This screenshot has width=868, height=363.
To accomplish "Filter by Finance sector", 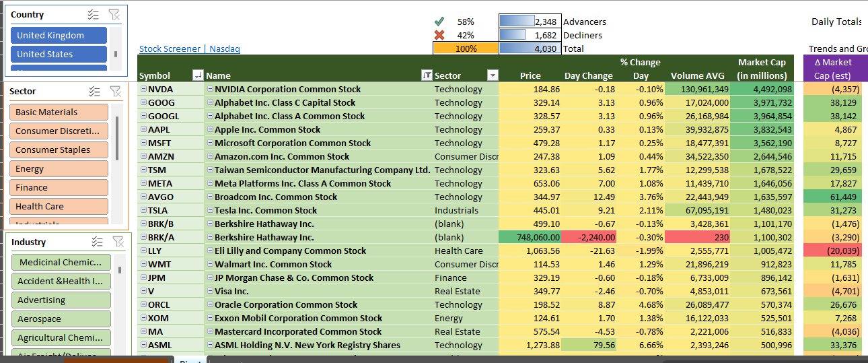I will [59, 187].
